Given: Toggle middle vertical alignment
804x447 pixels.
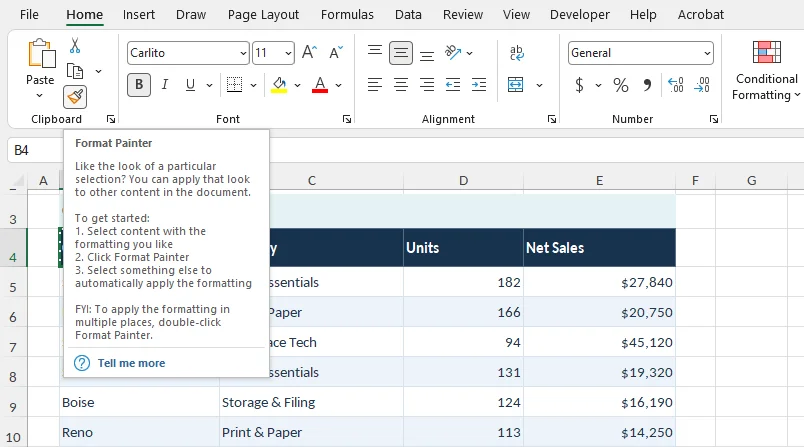Looking at the screenshot, I should [x=401, y=52].
